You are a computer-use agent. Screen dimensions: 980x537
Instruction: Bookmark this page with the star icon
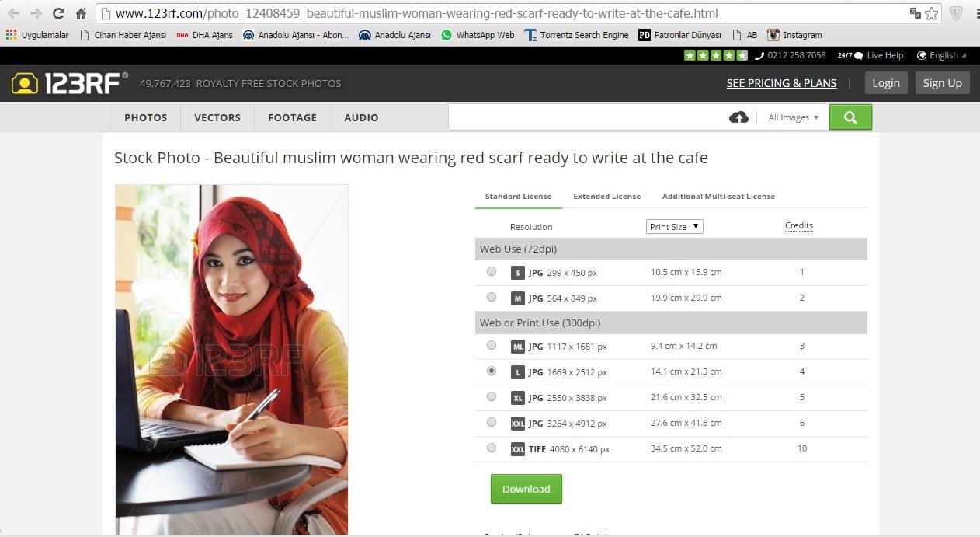pos(932,13)
